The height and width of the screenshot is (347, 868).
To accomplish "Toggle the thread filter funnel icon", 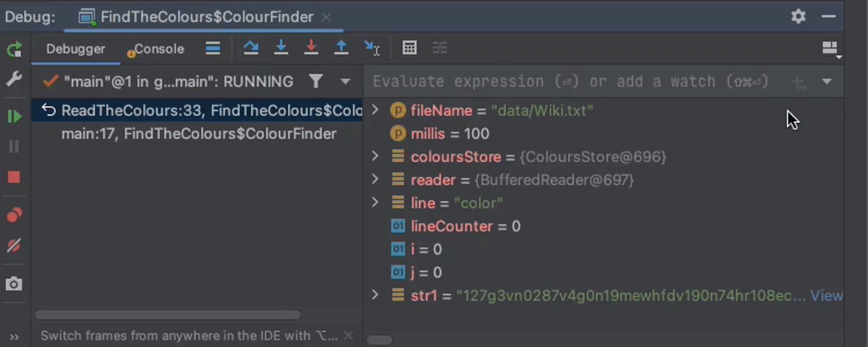I will pos(315,82).
